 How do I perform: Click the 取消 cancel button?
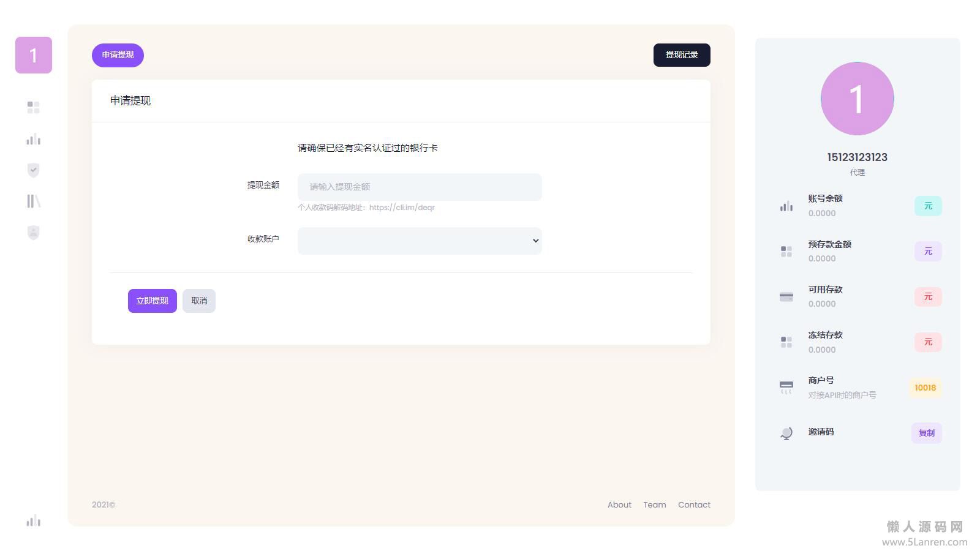199,301
